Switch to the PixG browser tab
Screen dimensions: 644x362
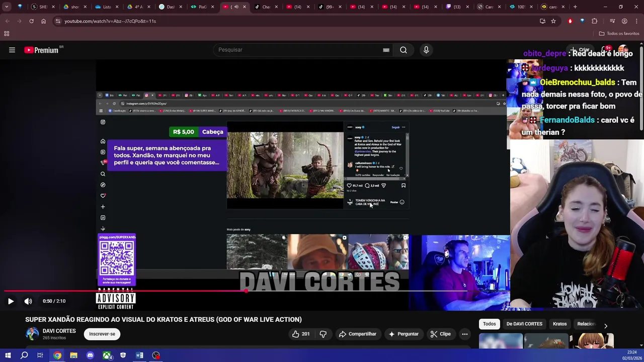click(202, 7)
